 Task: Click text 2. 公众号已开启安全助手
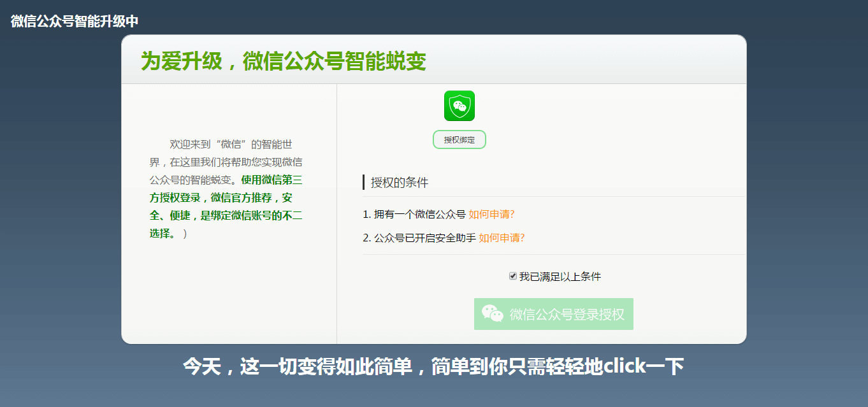[419, 238]
